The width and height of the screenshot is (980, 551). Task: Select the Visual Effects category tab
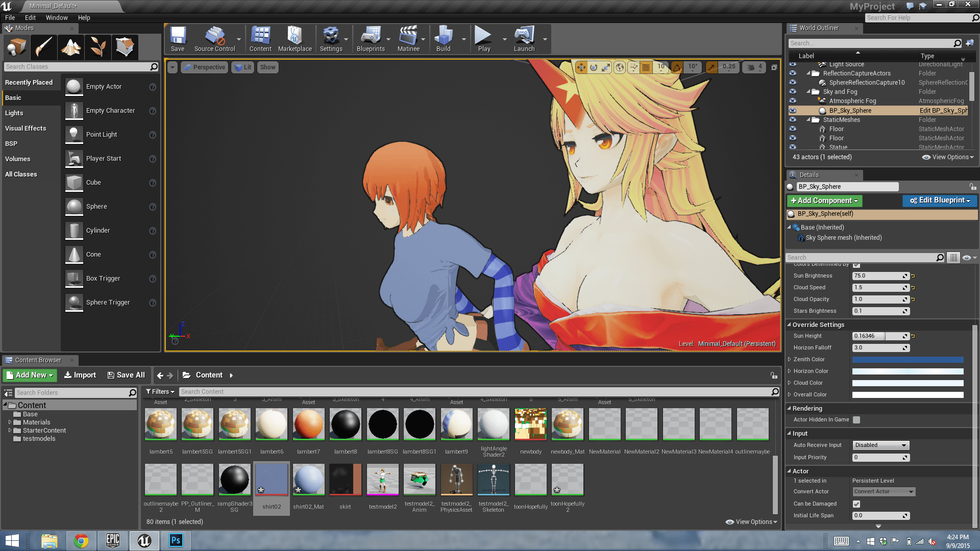click(26, 129)
